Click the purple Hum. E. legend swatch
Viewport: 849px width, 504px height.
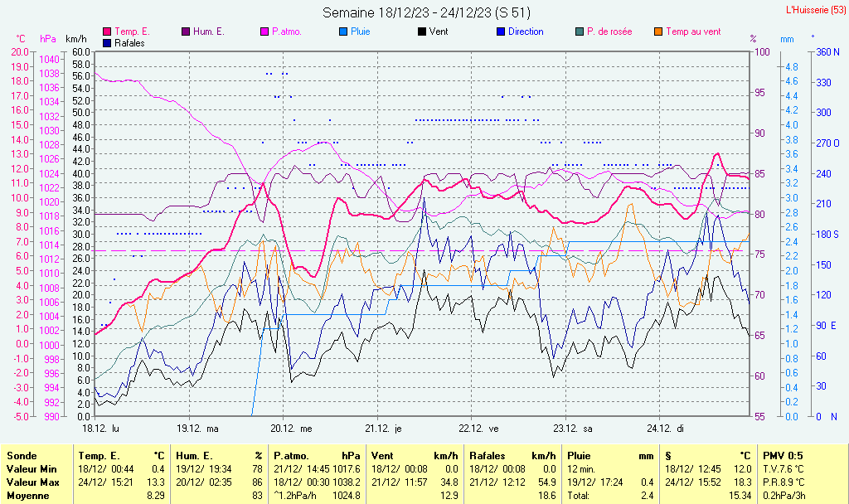pyautogui.click(x=186, y=32)
